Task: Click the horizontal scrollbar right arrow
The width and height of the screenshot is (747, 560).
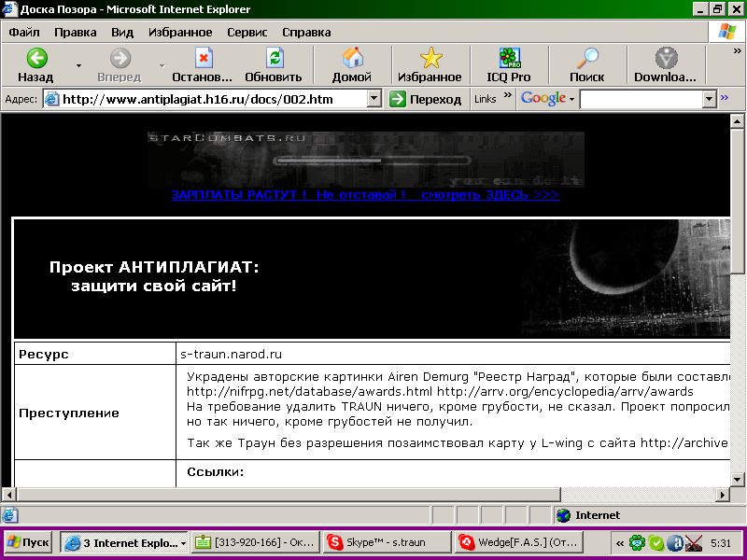Action: [723, 495]
